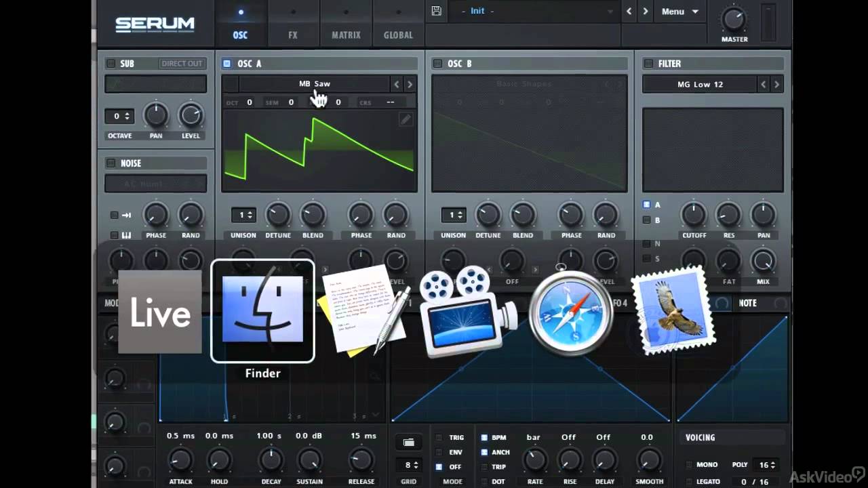Viewport: 868px width, 488px height.
Task: Click the filter MIX knob
Action: coord(764,260)
